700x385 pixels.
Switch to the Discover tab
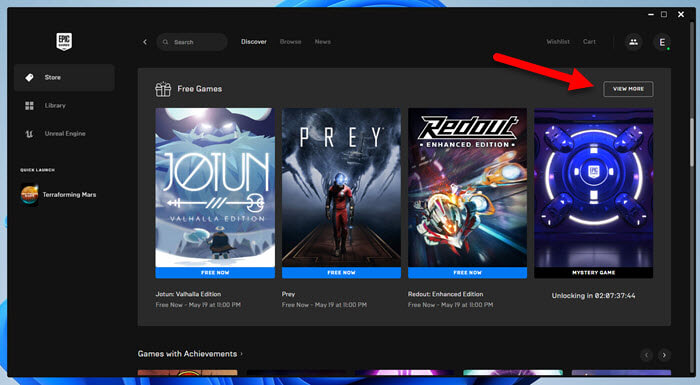coord(254,42)
